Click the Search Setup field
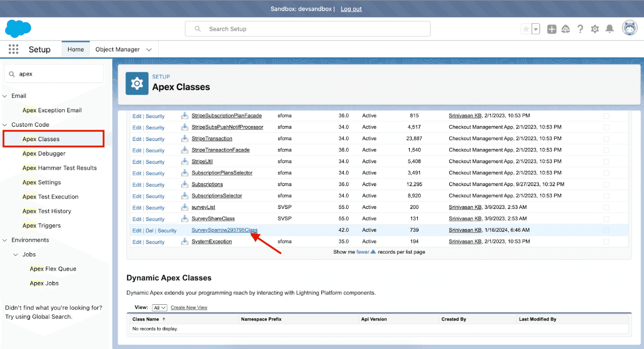Screen dimensions: 644x349 click(x=308, y=29)
